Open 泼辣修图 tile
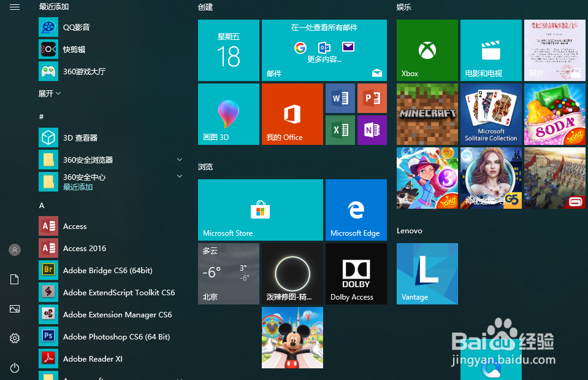 point(292,274)
